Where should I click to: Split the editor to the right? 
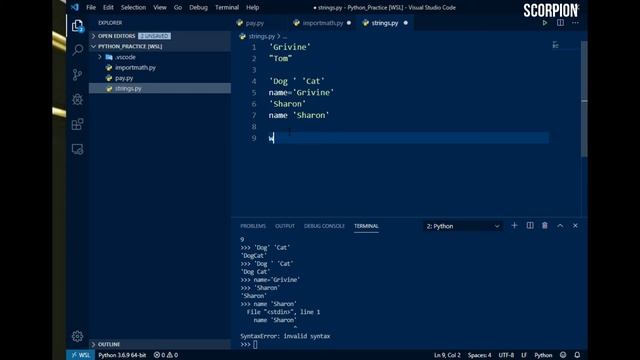pos(560,23)
